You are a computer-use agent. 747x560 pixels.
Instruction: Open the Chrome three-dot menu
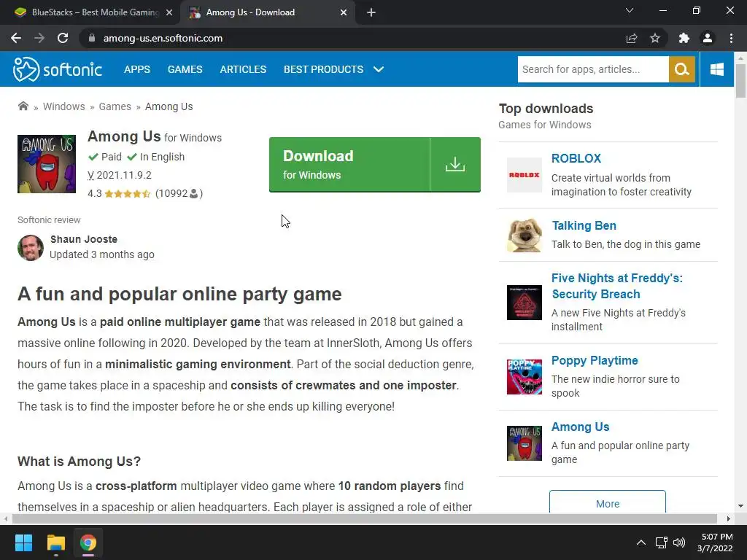coord(731,38)
